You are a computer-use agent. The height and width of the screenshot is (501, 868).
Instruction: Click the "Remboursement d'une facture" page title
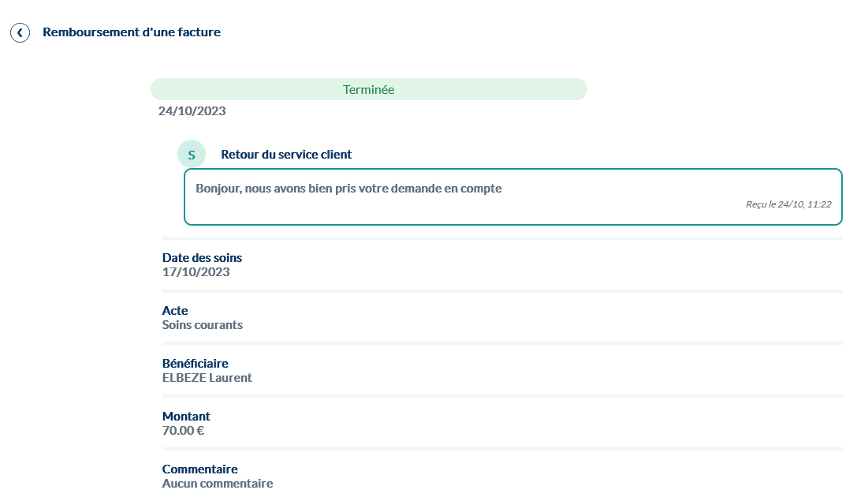(x=132, y=32)
